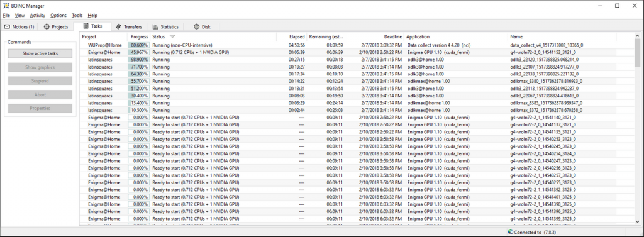
Task: Click the 45.967% progress bar of Enigma@Home
Action: pos(138,52)
